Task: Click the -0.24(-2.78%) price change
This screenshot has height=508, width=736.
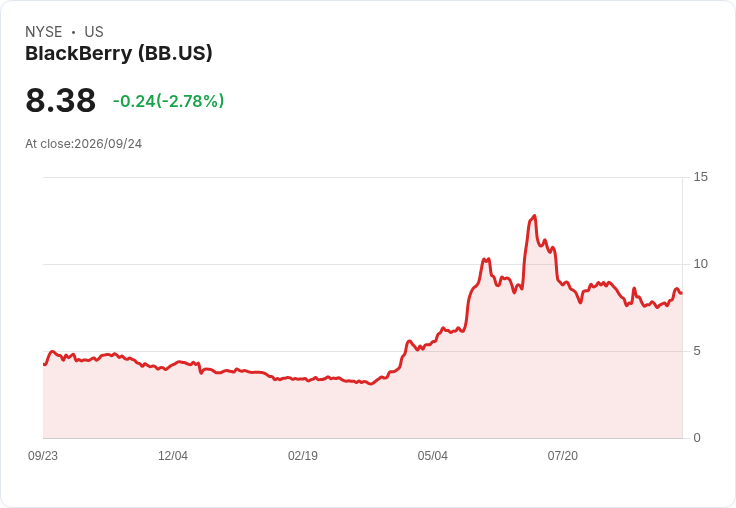Action: pyautogui.click(x=169, y=101)
